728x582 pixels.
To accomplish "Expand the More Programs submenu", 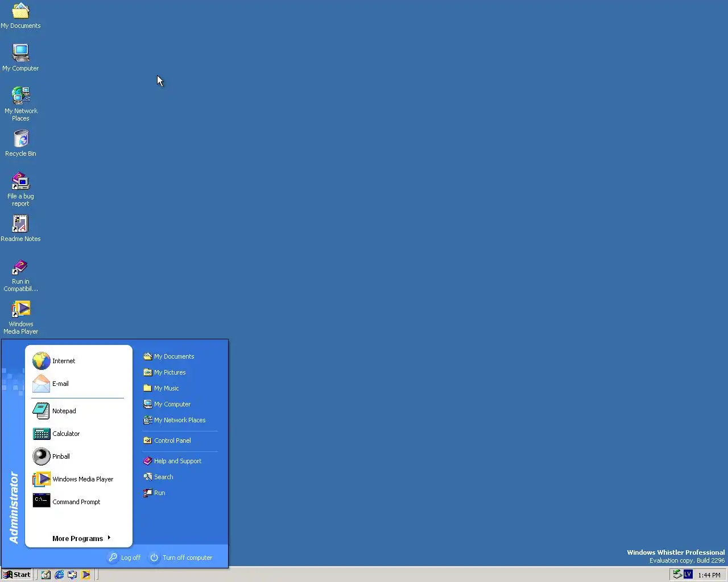I will 81,538.
